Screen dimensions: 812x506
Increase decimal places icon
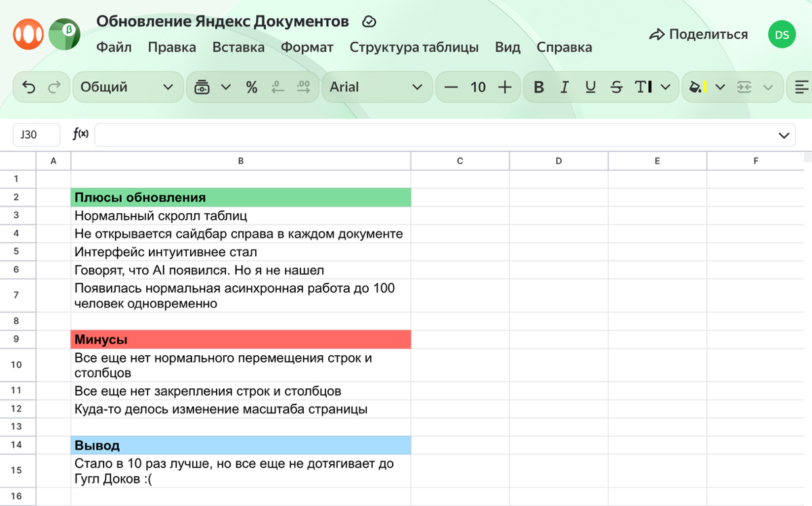pos(303,87)
